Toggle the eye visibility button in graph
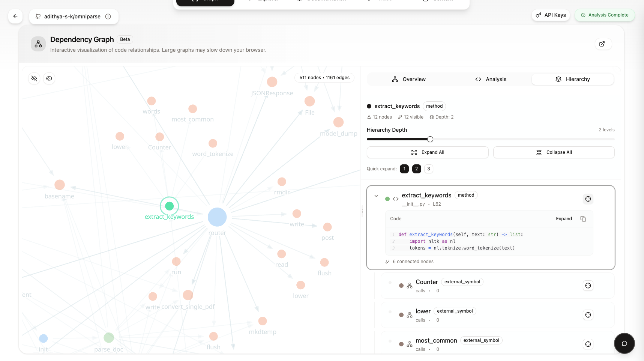 (x=49, y=78)
